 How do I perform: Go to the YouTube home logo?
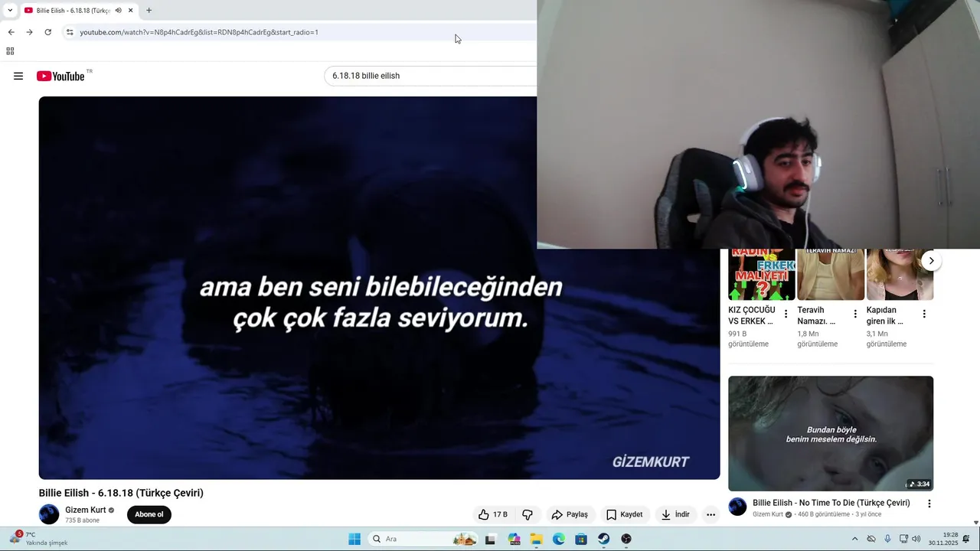point(60,76)
